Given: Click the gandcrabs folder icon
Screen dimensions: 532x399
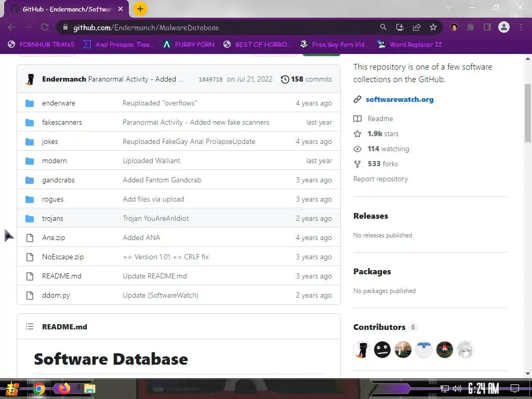Looking at the screenshot, I should (30, 180).
